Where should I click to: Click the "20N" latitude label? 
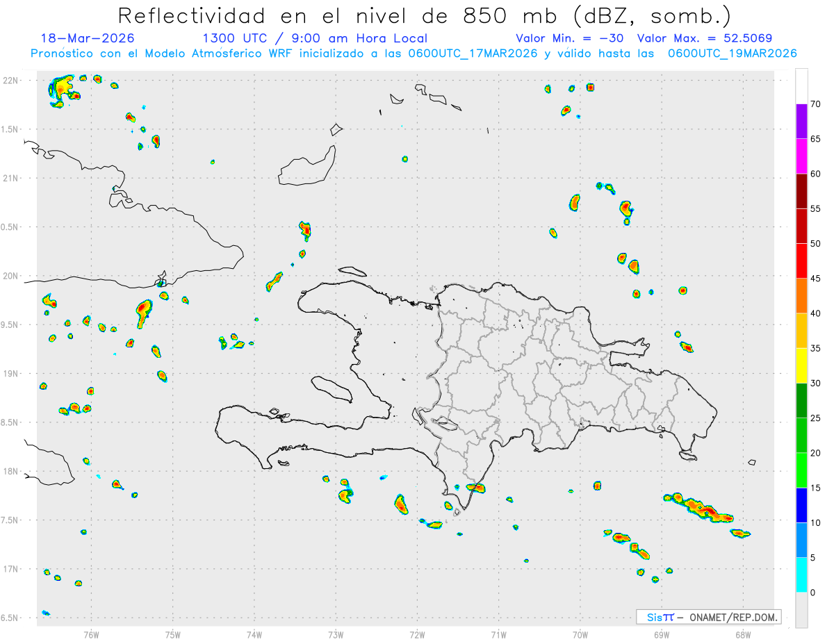12,276
